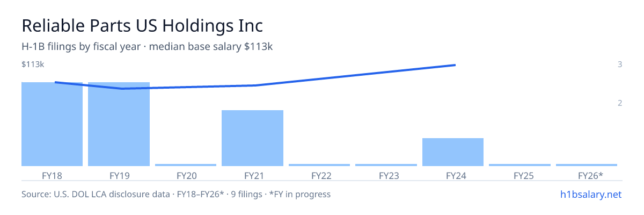Click the FY18 filings bar
This screenshot has height=215, width=644.
tap(52, 124)
